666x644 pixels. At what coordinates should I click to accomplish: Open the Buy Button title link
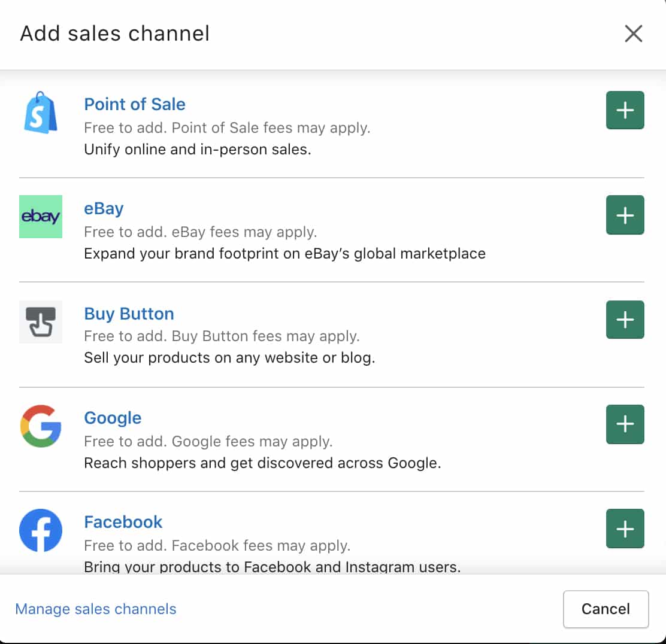pos(129,314)
